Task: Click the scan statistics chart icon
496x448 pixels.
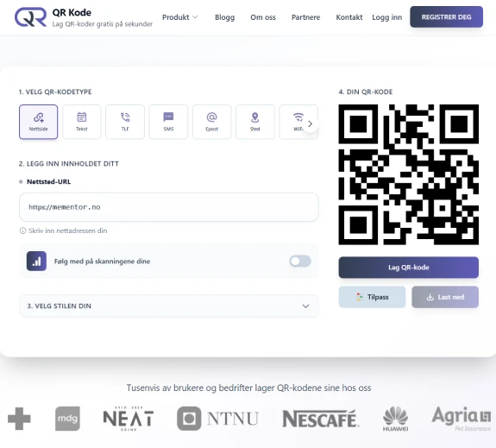Action: [x=36, y=262]
